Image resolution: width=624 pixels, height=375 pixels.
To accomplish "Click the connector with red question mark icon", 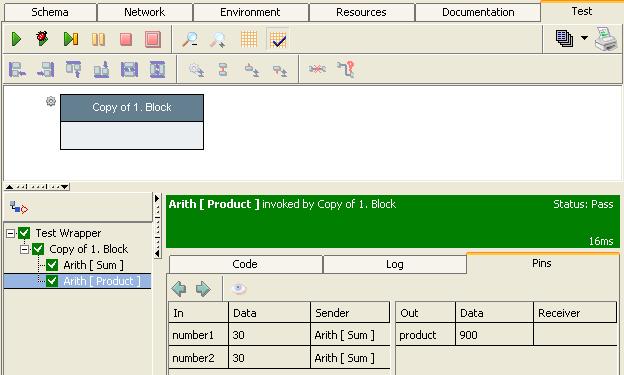I will pyautogui.click(x=346, y=69).
